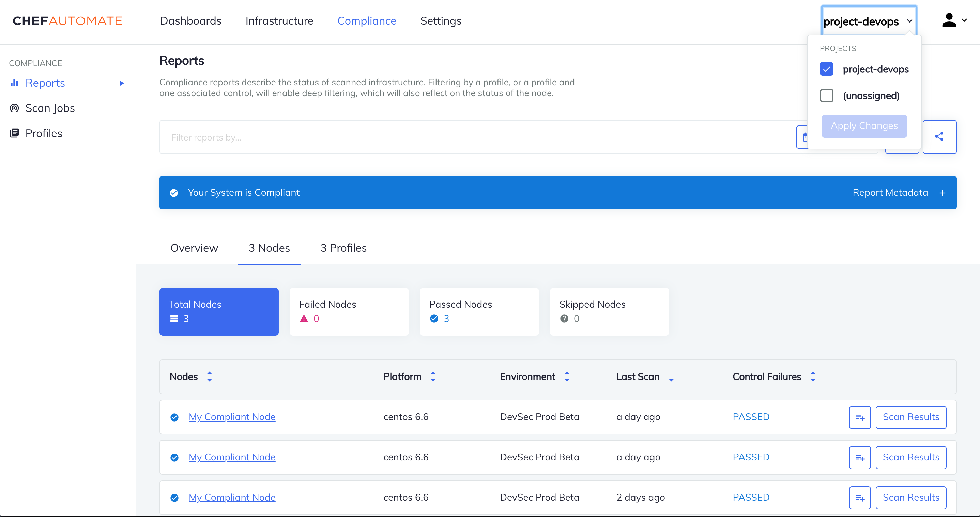Screen dimensions: 980x517
Task: Open the user profile avatar icon
Action: tap(949, 20)
